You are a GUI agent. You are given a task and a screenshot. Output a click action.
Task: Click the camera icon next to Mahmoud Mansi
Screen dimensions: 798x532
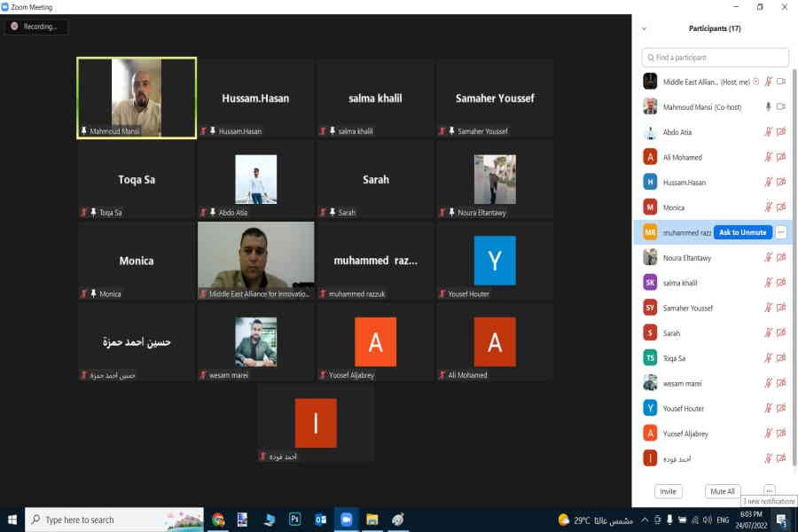pos(781,106)
